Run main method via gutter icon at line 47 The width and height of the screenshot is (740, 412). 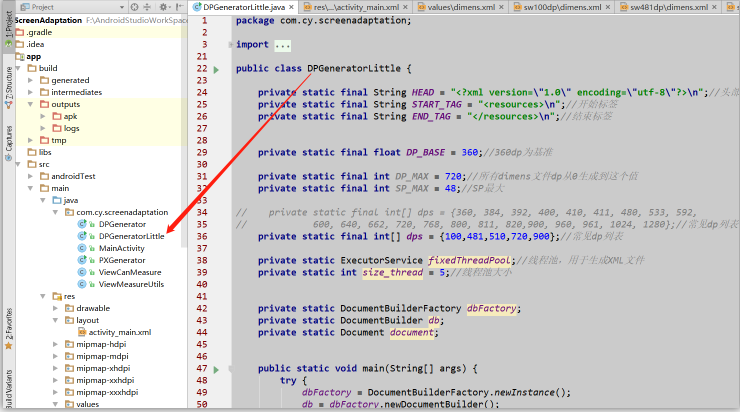coord(216,370)
